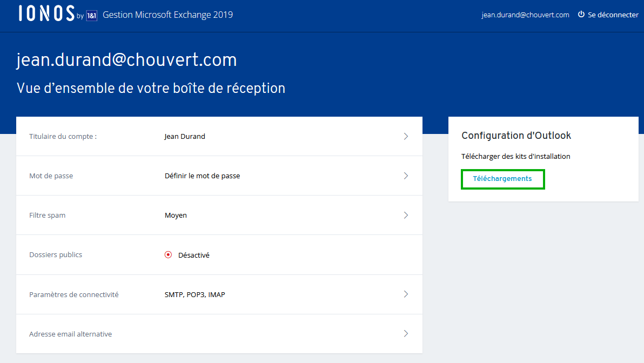Viewport: 644px width, 363px height.
Task: Click Télécharger des kits d'installation text
Action: 516,157
